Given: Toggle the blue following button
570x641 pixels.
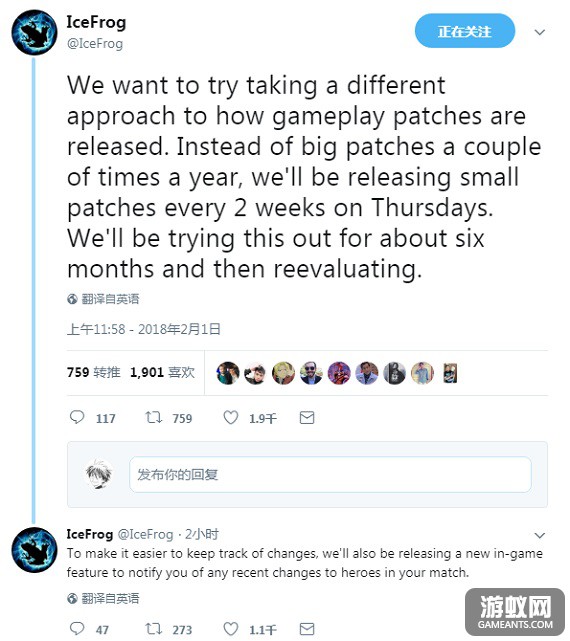Looking at the screenshot, I should 465,31.
